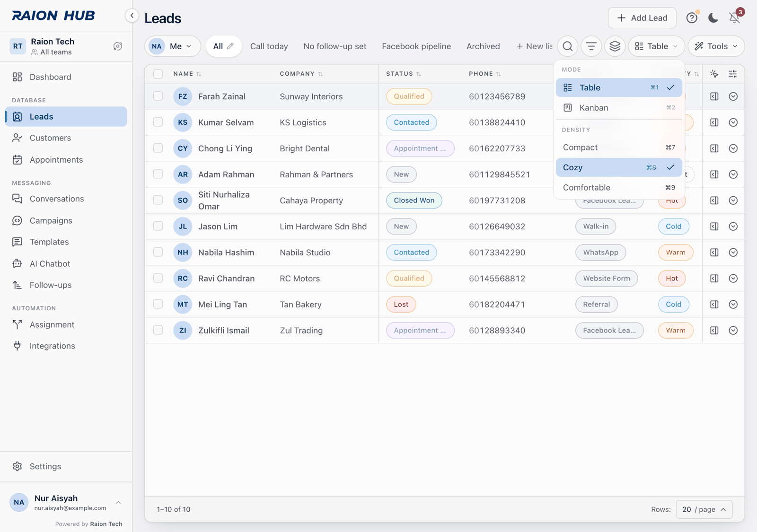
Task: Check the Farah Zainal row checkbox
Action: (x=158, y=96)
